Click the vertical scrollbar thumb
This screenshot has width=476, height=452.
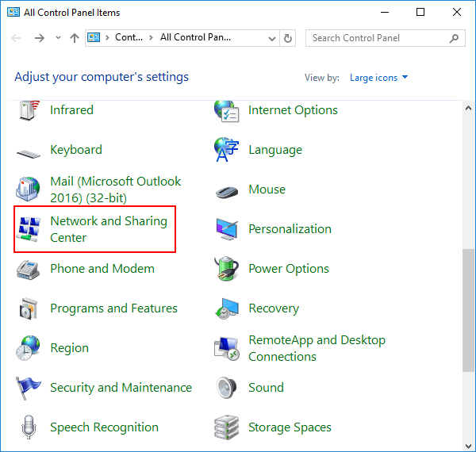coord(468,310)
